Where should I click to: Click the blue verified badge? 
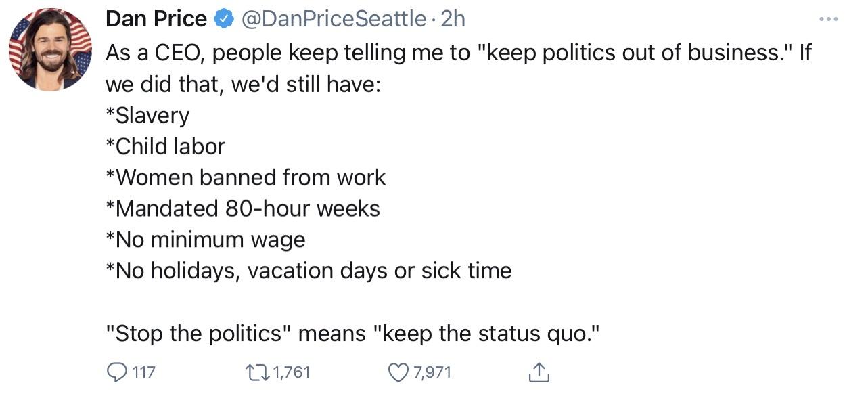(x=223, y=19)
